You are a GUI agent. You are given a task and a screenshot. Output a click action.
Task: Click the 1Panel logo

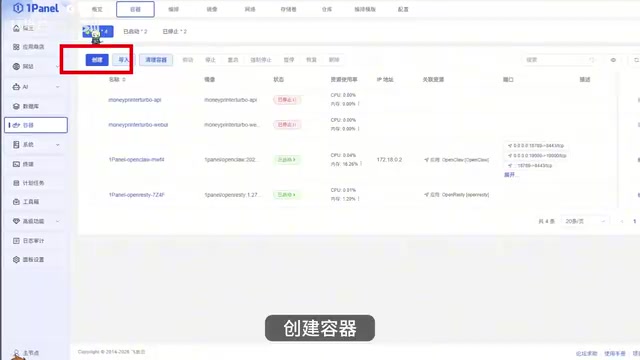36,8
